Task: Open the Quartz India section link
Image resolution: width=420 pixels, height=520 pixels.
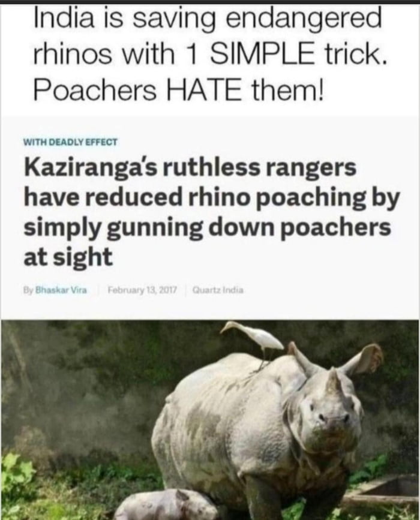Action: pos(218,290)
